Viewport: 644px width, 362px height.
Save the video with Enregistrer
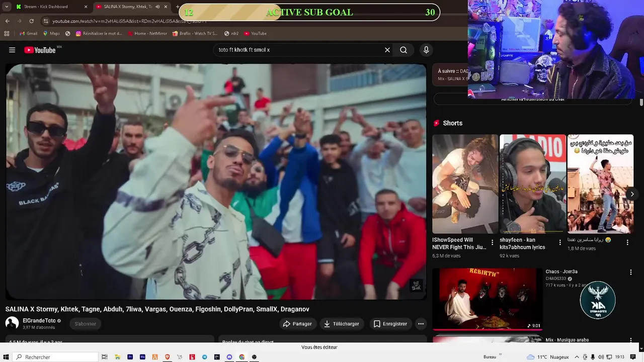point(390,324)
